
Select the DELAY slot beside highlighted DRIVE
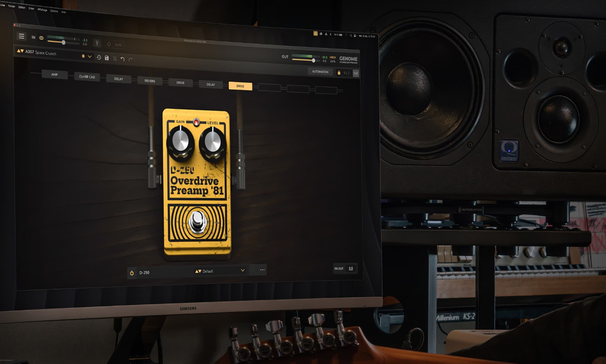pos(211,84)
